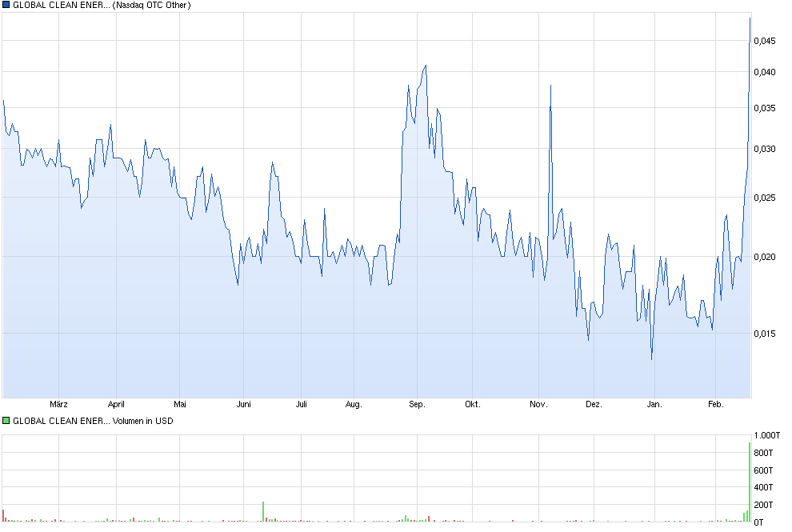Click the 0,030 price axis label
The image size is (792, 532).
click(x=766, y=148)
